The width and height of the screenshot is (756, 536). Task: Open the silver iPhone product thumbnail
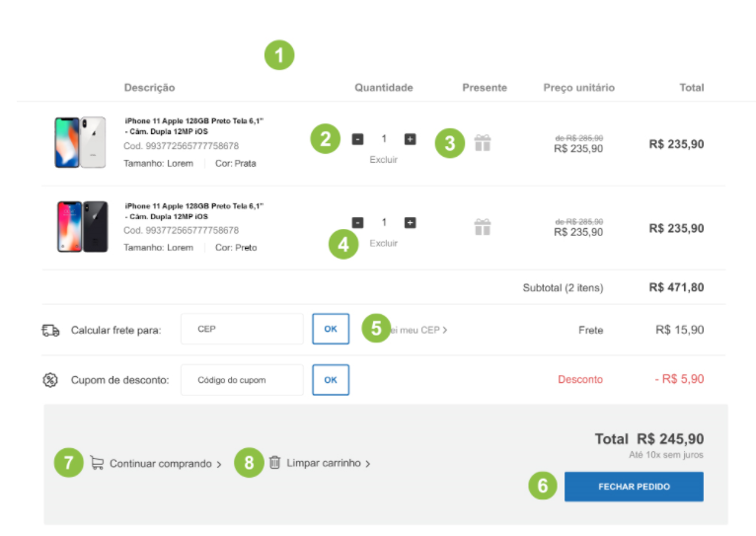(x=81, y=143)
